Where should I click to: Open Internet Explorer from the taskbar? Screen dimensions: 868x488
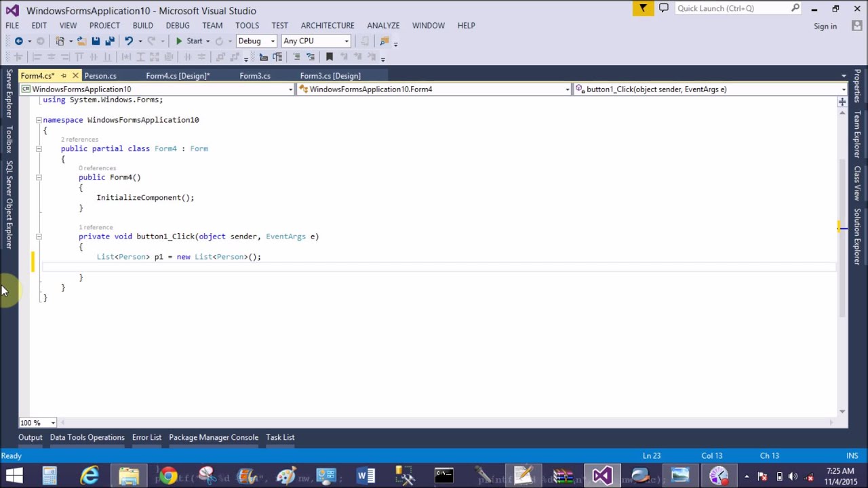point(89,476)
